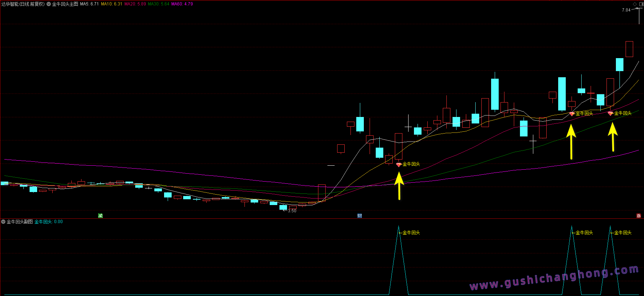Select the magenta MA60 indicator label
This screenshot has height=296, width=644.
pos(182,4)
